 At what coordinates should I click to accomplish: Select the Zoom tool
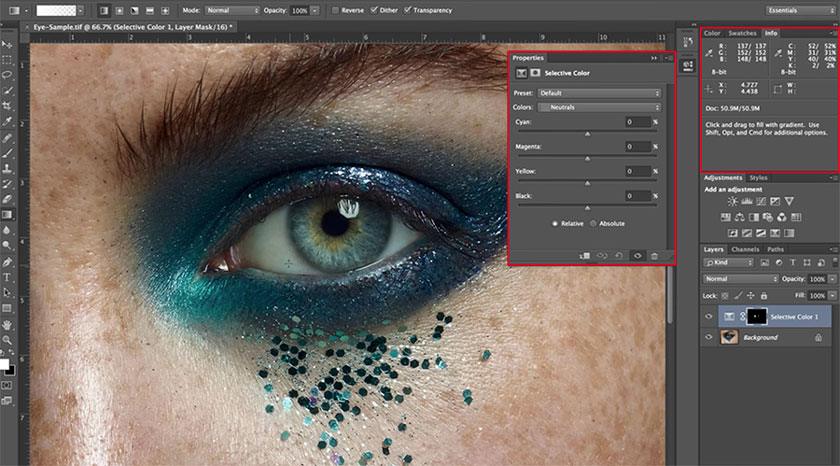8,340
